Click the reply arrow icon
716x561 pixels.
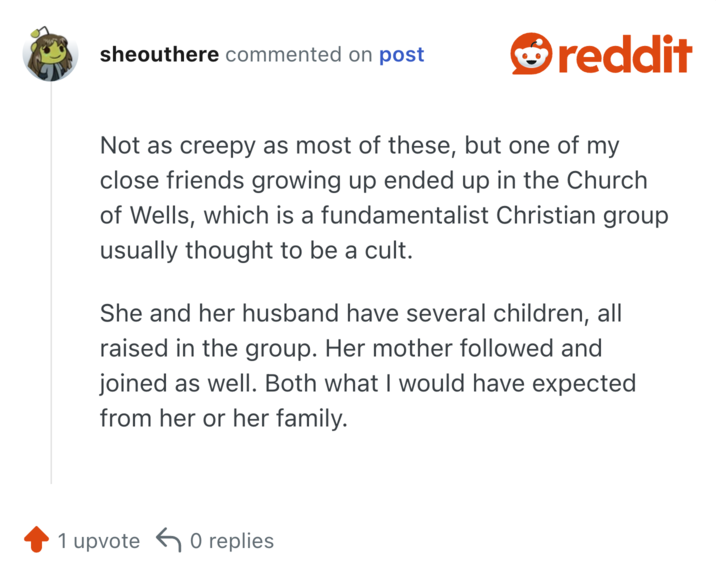pyautogui.click(x=169, y=541)
